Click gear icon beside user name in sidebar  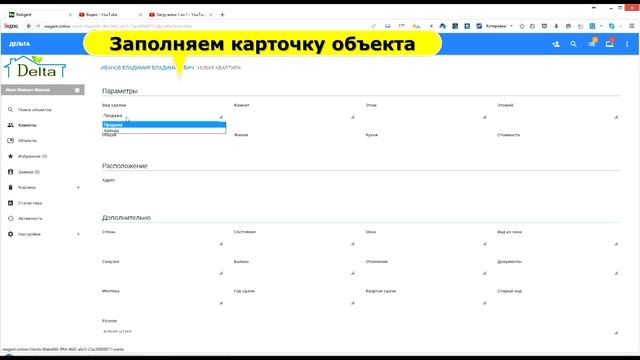(77, 90)
